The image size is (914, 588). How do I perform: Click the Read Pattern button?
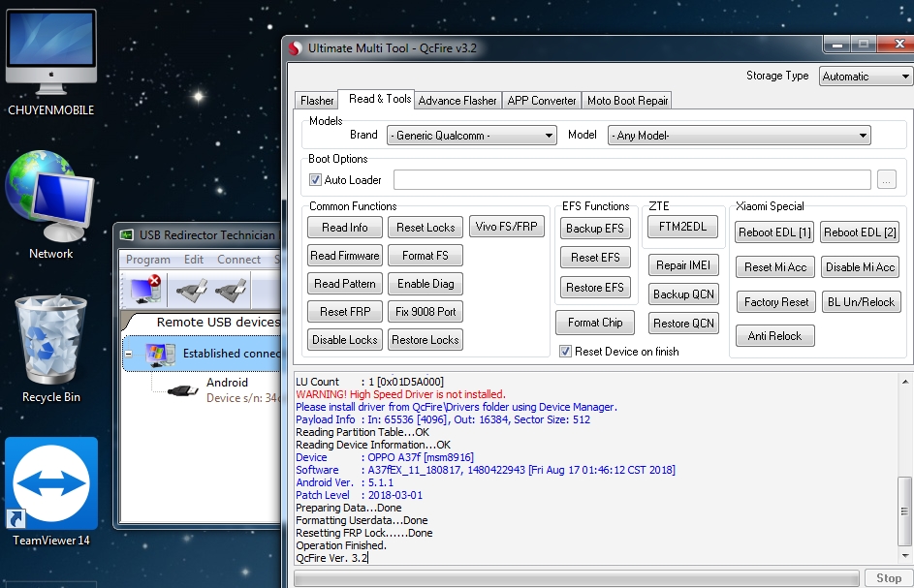[344, 283]
